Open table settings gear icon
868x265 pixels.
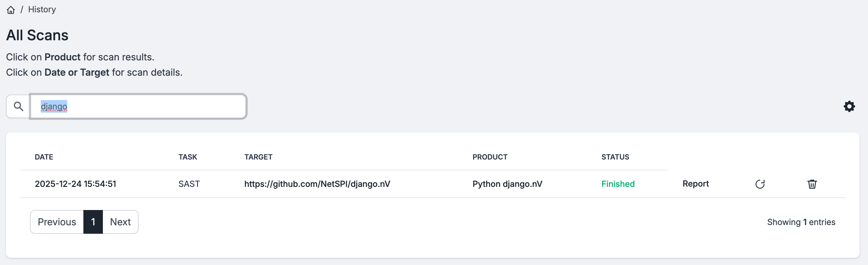point(849,106)
